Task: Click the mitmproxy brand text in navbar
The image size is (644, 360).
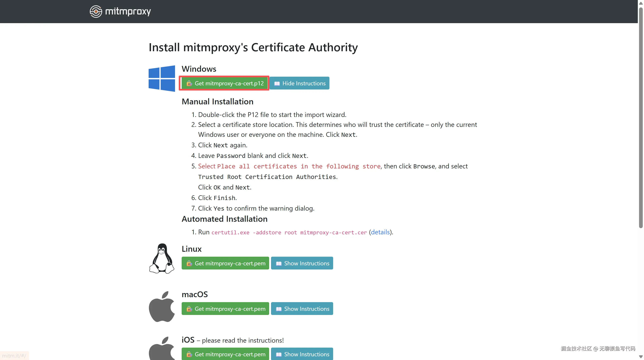Action: coord(128,12)
